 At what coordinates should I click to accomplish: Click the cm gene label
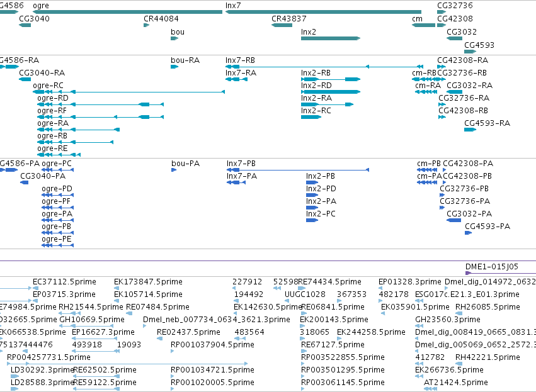417,19
